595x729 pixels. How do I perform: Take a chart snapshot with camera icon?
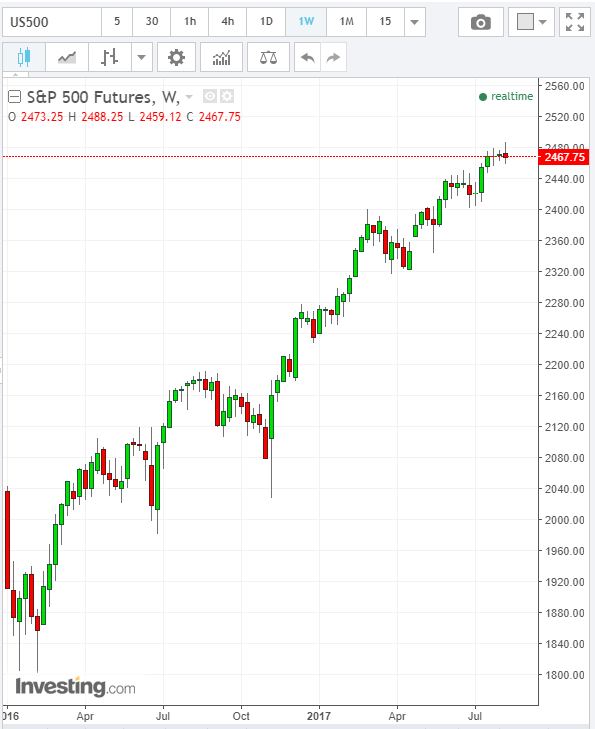tap(481, 22)
